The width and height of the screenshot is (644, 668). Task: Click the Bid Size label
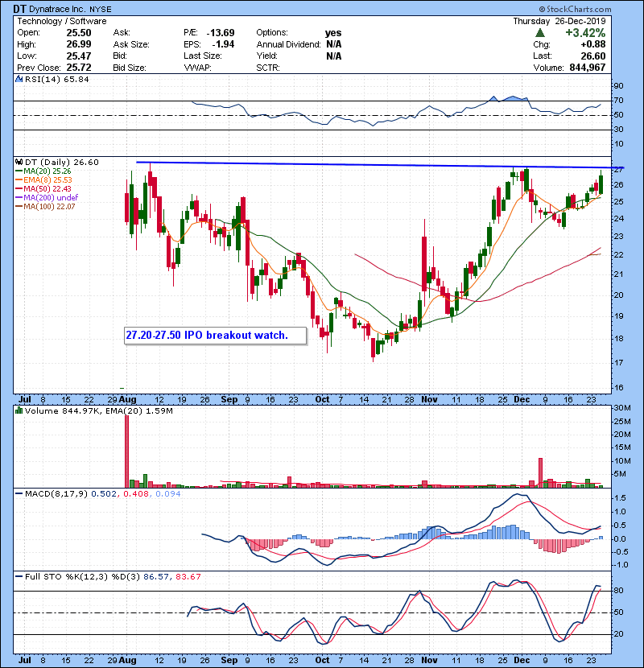tap(130, 68)
